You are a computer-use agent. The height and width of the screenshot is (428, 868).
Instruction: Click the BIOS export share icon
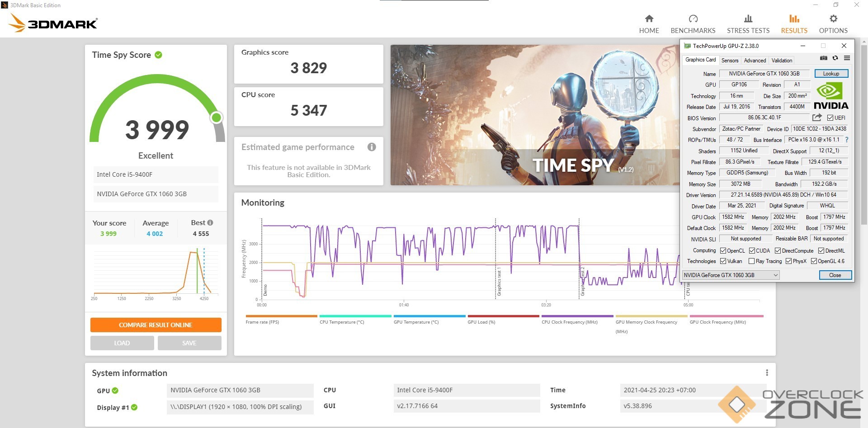816,118
